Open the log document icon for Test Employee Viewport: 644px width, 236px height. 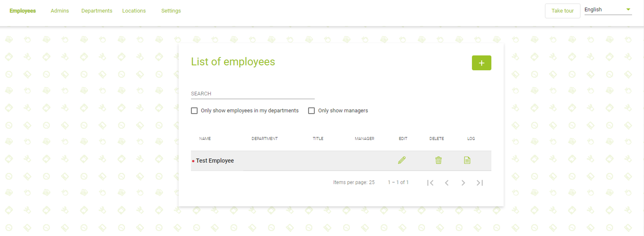[x=467, y=160]
